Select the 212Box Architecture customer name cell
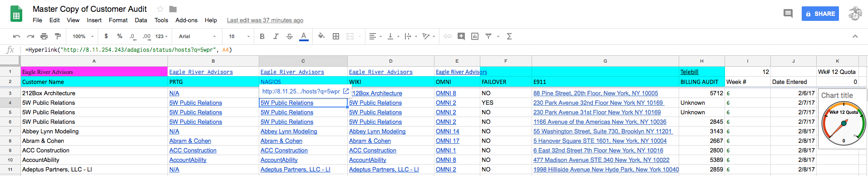Viewport: 868px width, 176px height. (94, 93)
